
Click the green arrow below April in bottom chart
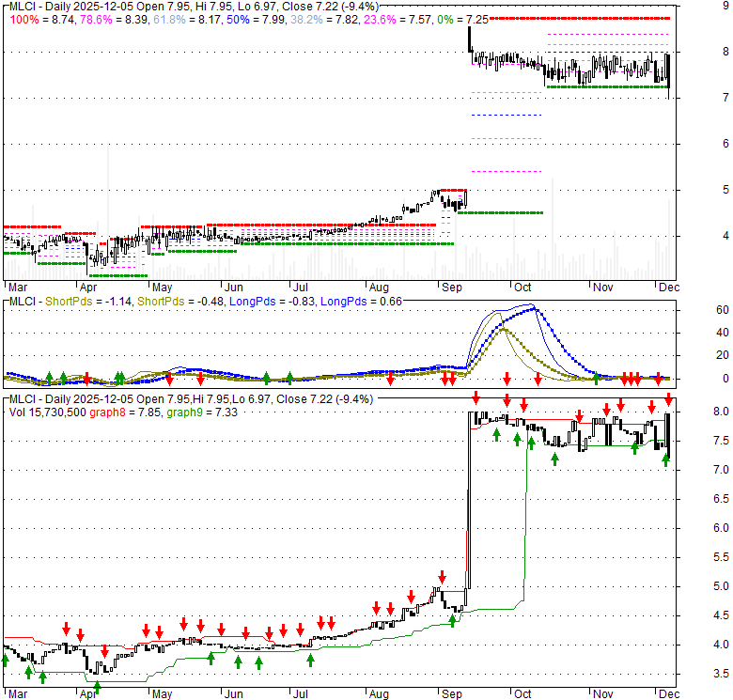coord(97,686)
